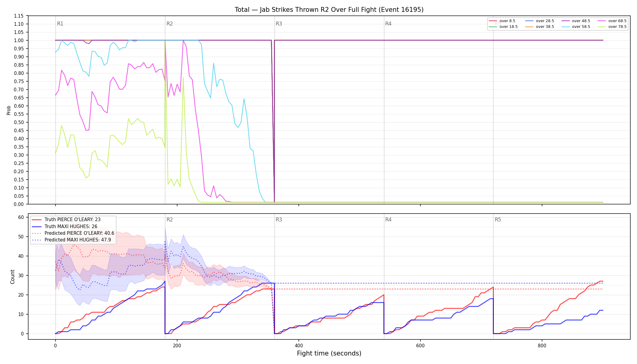Click the 400 tick on the time axis

click(299, 345)
